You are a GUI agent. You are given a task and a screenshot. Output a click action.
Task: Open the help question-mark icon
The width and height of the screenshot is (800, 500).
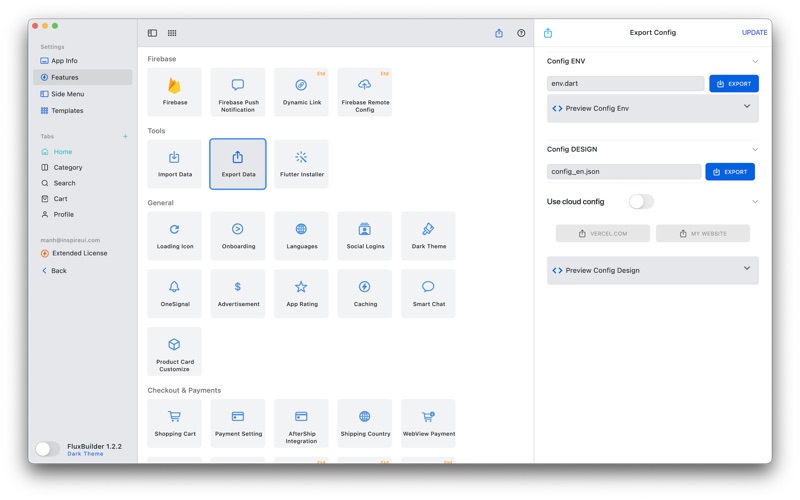point(521,33)
